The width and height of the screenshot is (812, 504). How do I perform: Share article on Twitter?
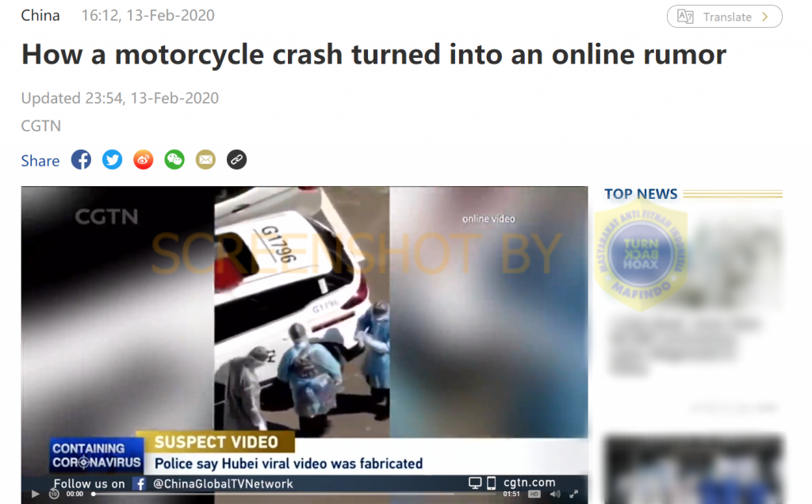113,159
